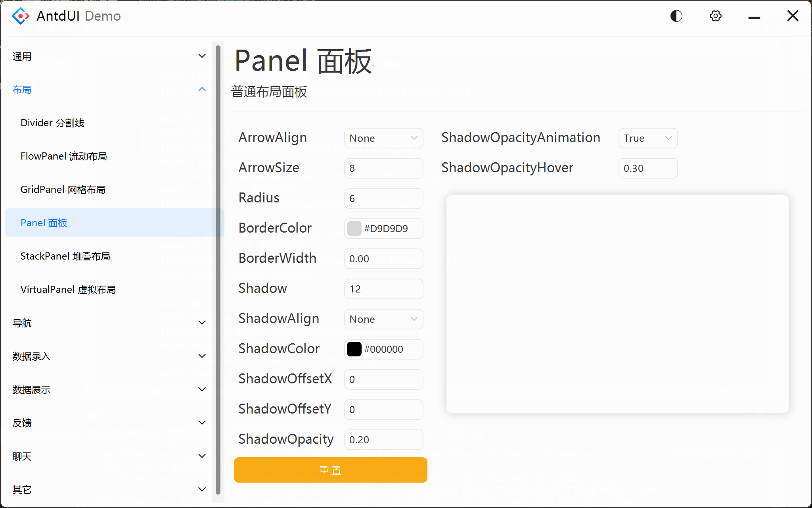
Task: Toggle dark mode via the contrast icon
Action: (676, 16)
